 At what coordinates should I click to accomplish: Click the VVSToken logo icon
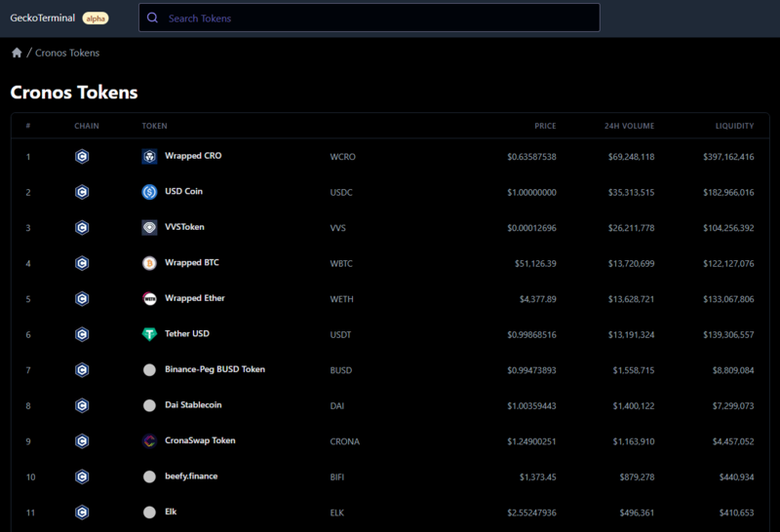pyautogui.click(x=149, y=228)
